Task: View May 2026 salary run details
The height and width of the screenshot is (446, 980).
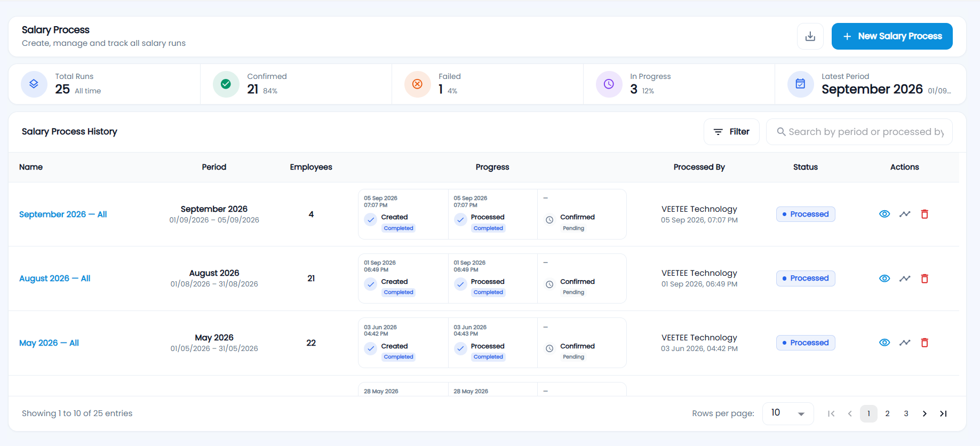Action: coord(885,343)
